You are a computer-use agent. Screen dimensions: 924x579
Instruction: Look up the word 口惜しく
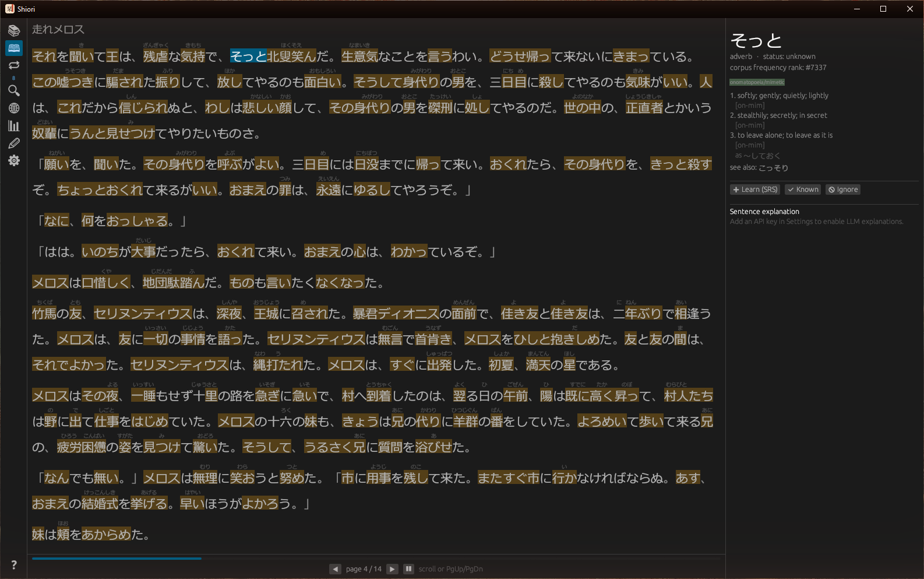click(x=106, y=283)
